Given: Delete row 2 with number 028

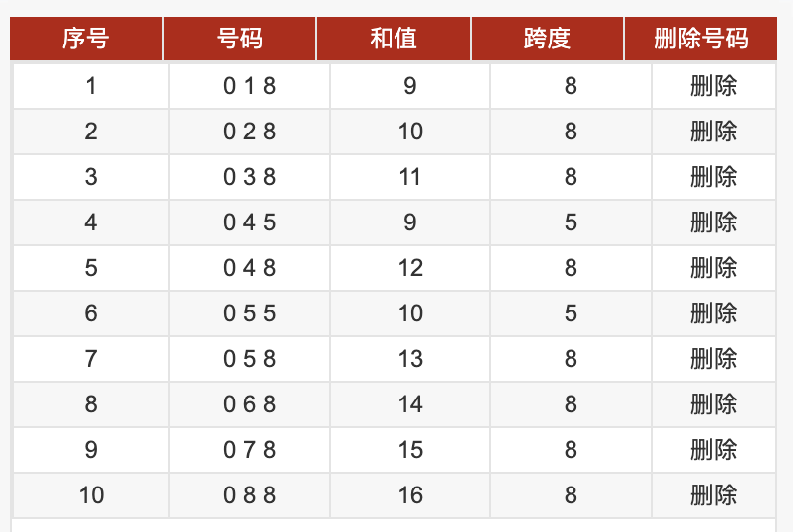Looking at the screenshot, I should [713, 132].
